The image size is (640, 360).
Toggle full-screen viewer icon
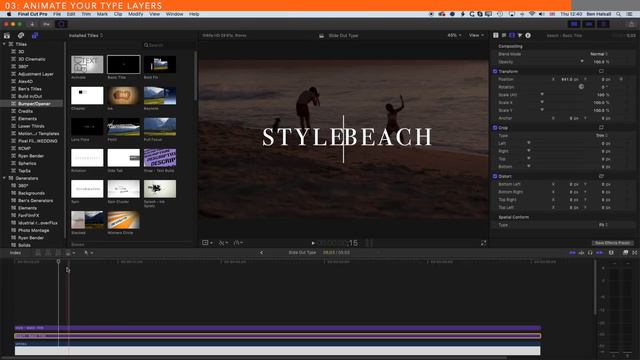[x=483, y=243]
